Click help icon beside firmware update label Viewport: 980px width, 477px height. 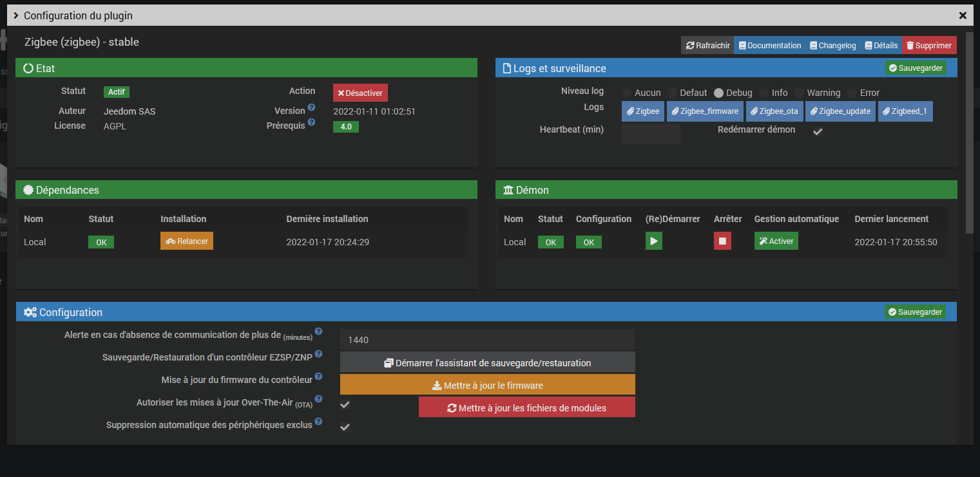(318, 377)
